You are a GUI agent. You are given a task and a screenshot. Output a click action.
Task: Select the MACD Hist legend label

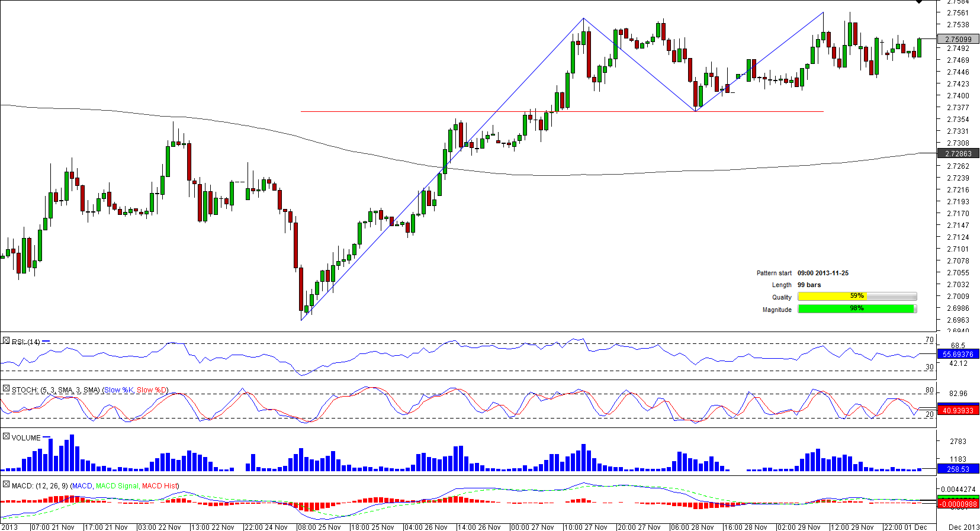point(159,486)
